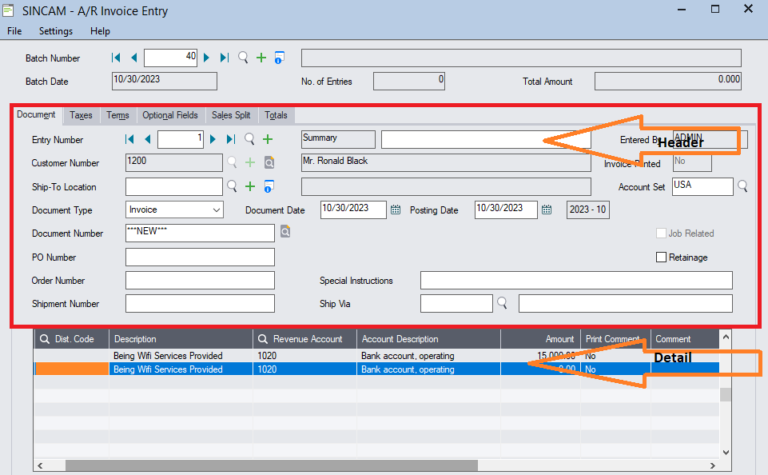
Task: Click the Order Number field
Action: 200,281
